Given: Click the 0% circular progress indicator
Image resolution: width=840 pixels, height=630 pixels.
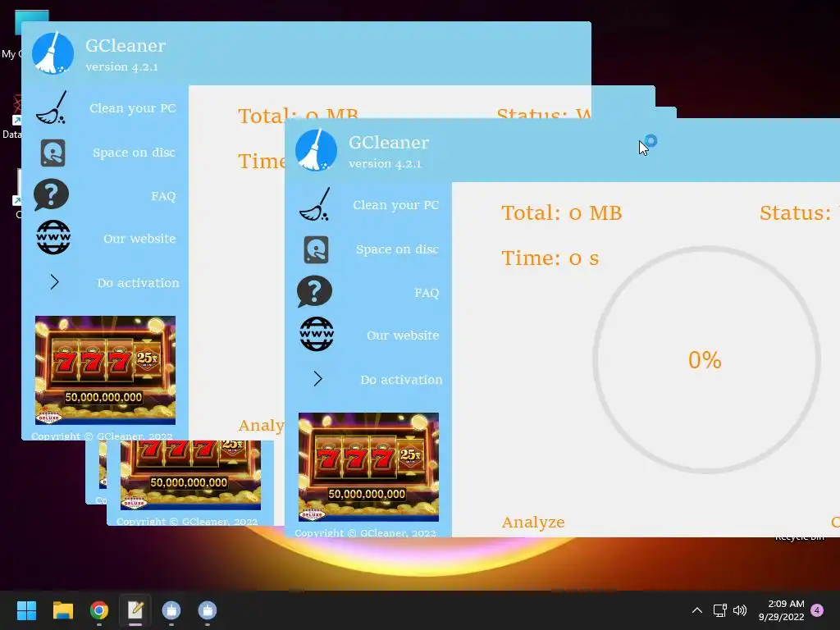Looking at the screenshot, I should (x=706, y=360).
